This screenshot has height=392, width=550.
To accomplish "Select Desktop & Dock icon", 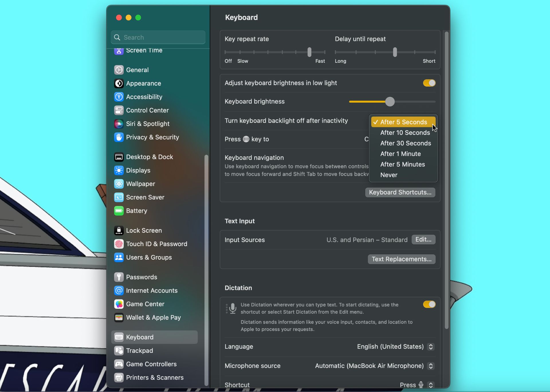I will click(x=119, y=157).
